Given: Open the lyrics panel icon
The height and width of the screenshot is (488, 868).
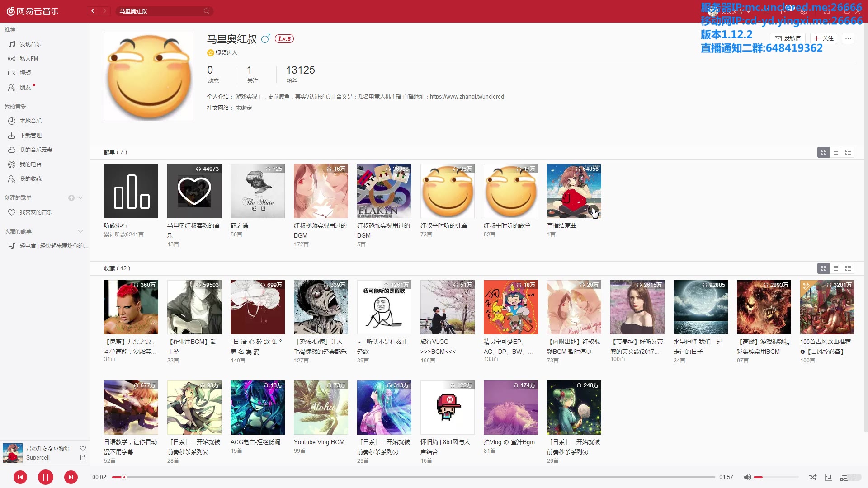Looking at the screenshot, I should pyautogui.click(x=829, y=477).
